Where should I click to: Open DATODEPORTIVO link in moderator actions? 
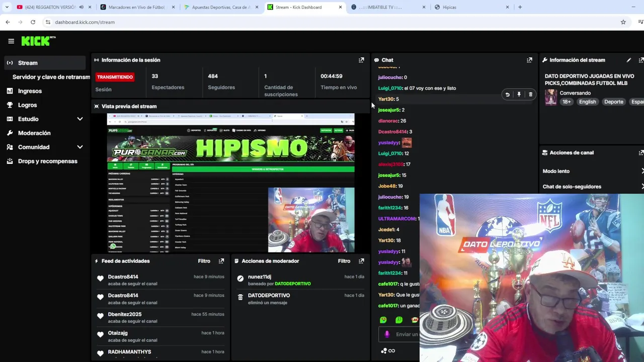[292, 284]
